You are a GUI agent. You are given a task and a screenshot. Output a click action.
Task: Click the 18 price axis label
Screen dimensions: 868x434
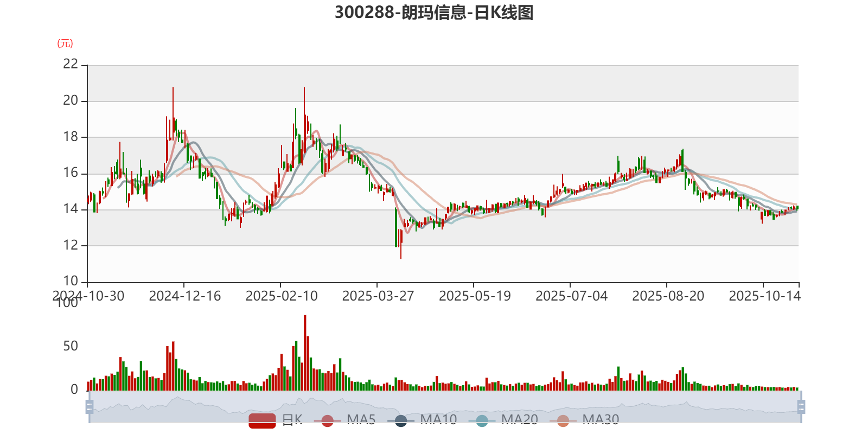[71, 137]
